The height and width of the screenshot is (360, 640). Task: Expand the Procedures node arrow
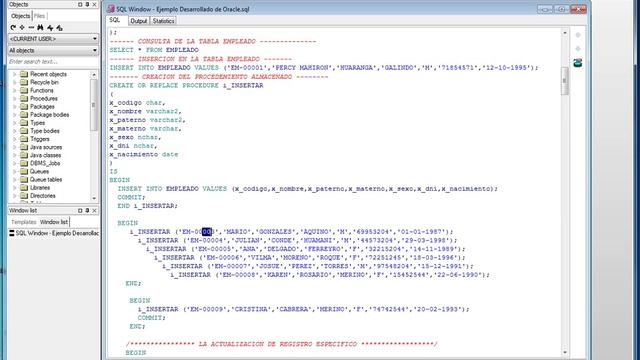point(15,99)
